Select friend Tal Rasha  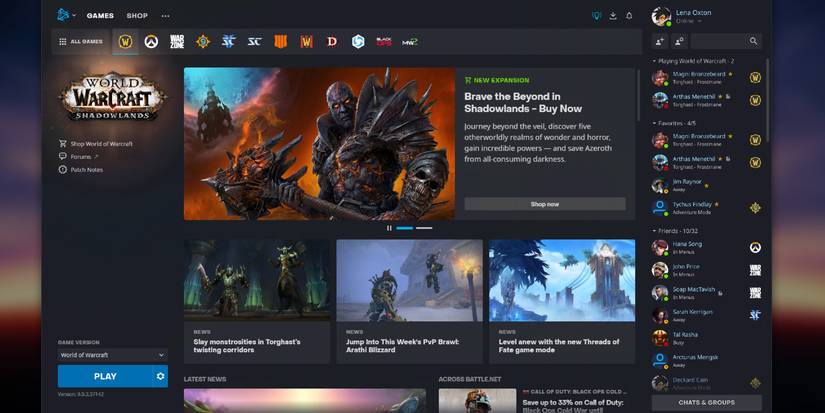point(705,338)
